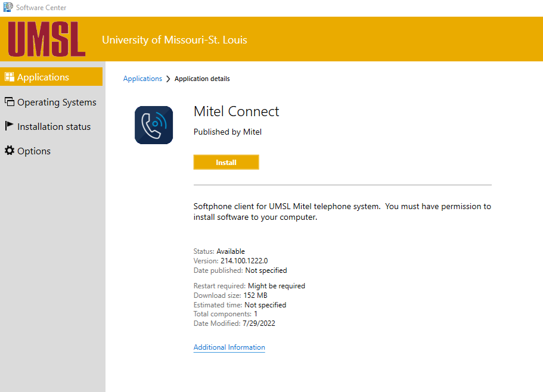Screen dimensions: 543x392
Task: Return via the Applications breadcrumb link
Action: 142,79
